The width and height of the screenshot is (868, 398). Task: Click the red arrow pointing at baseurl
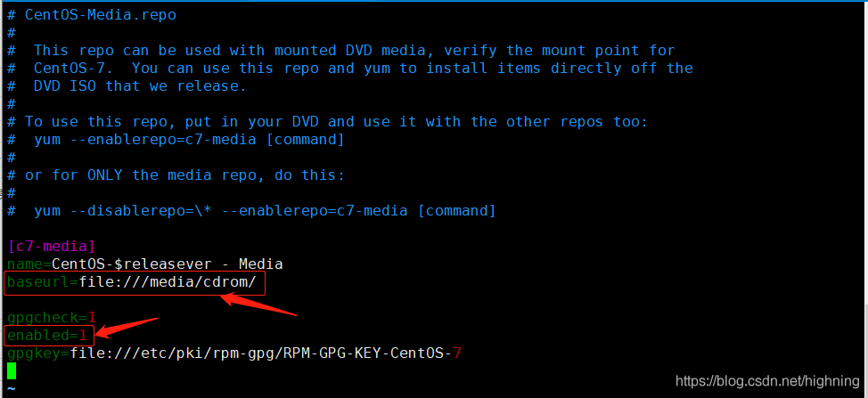(x=259, y=305)
